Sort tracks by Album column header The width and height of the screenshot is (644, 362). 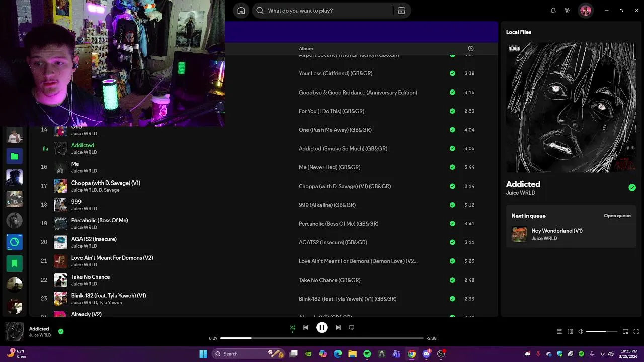(306, 49)
